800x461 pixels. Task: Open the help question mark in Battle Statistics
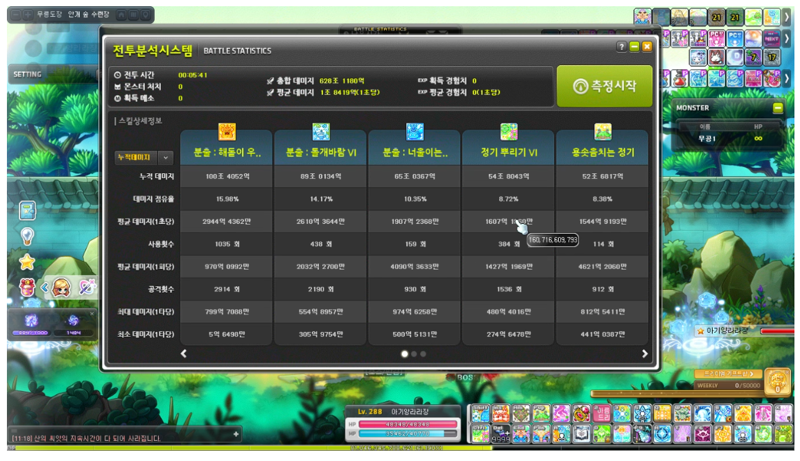[x=621, y=47]
